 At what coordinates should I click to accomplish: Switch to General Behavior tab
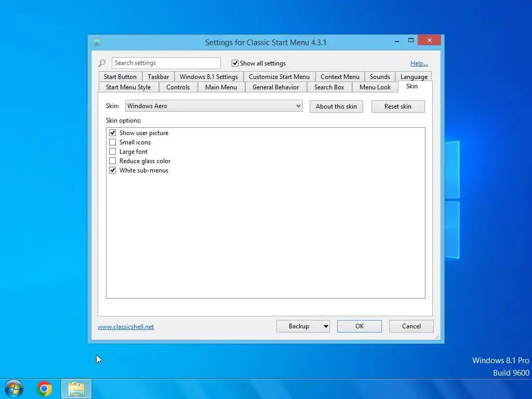(275, 87)
